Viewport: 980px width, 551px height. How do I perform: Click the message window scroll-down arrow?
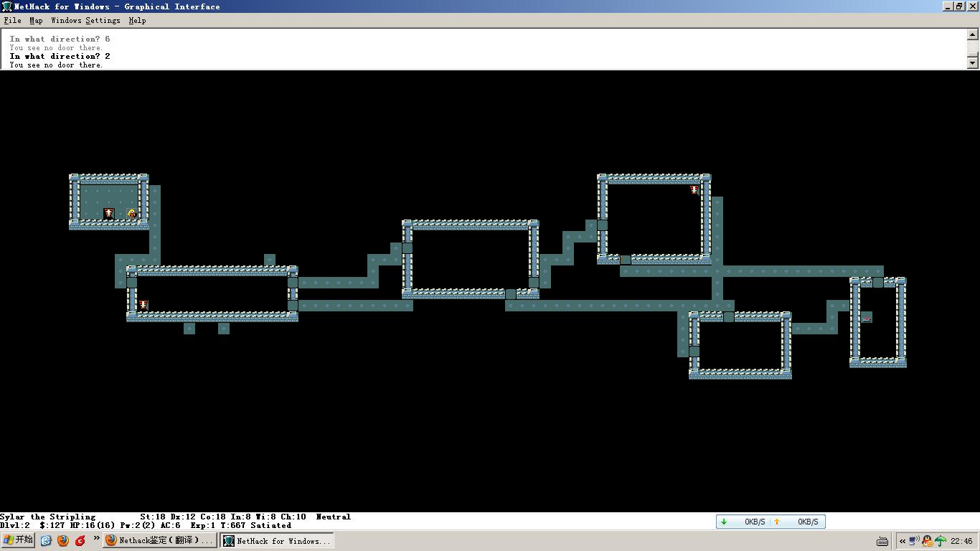[974, 63]
